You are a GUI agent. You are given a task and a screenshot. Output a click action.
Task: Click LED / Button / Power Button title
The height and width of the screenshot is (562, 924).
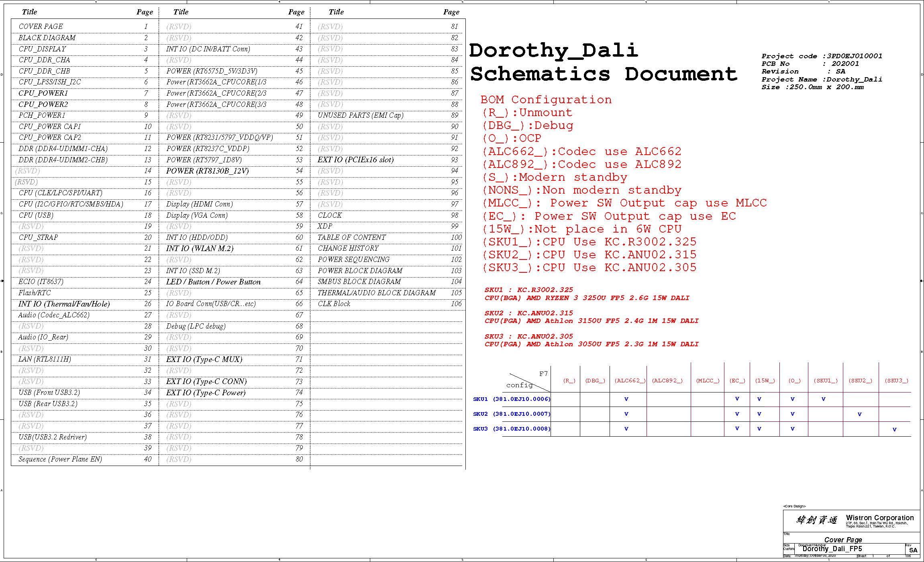[x=213, y=282]
